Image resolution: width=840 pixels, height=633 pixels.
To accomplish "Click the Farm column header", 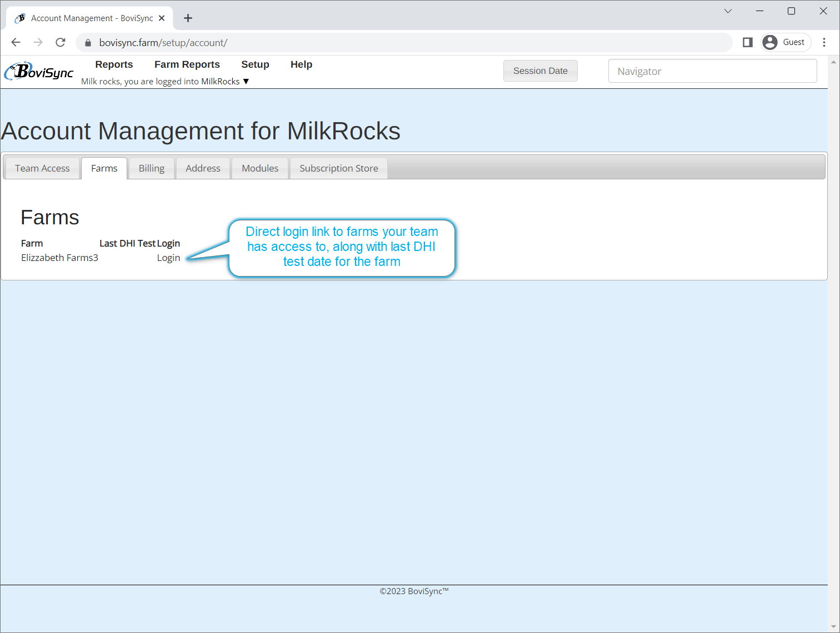I will pyautogui.click(x=32, y=243).
